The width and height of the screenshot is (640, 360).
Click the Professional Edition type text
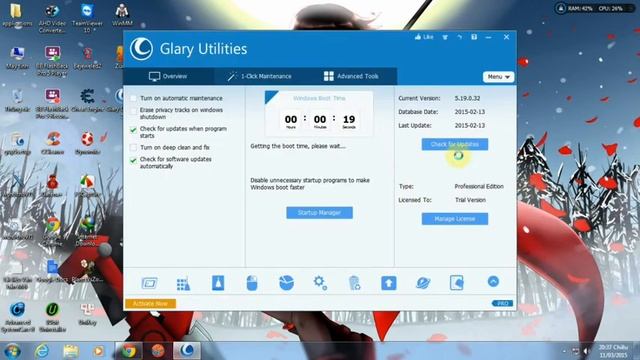click(x=479, y=186)
